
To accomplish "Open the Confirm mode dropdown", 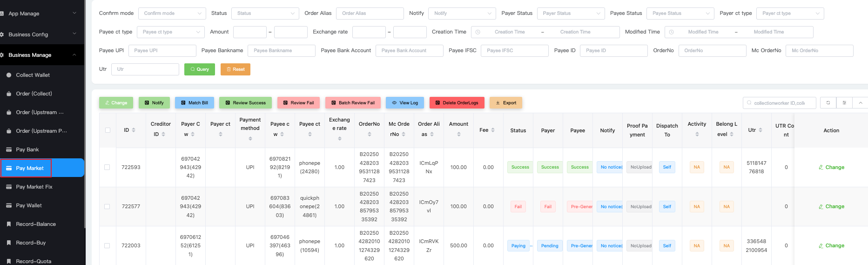I will [172, 14].
